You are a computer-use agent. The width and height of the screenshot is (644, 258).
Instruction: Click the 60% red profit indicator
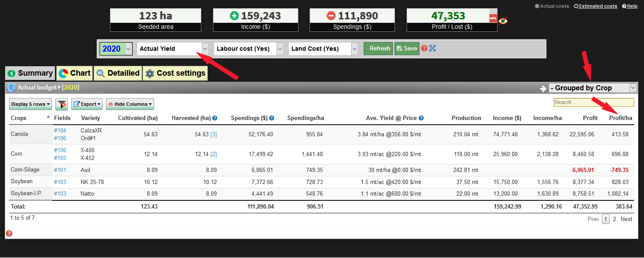click(493, 18)
